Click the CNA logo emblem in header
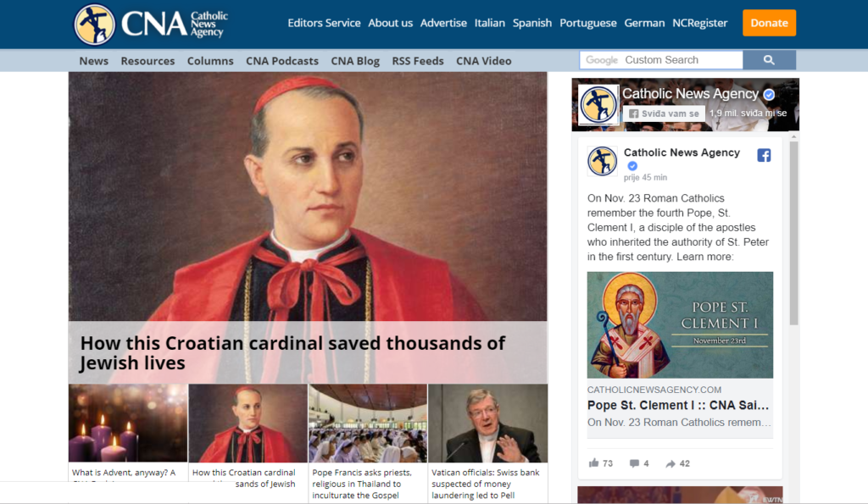Image resolution: width=868 pixels, height=504 pixels. pos(95,25)
